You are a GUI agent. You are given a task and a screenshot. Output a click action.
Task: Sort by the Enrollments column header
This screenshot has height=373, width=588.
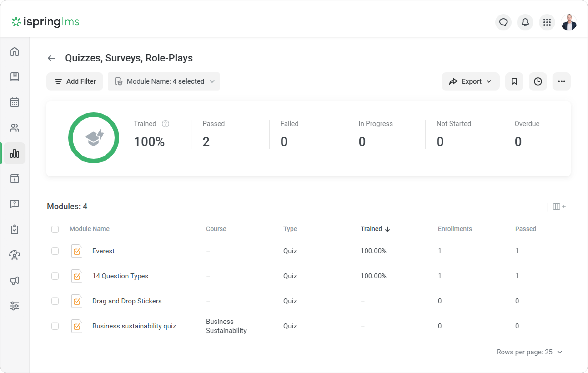[x=455, y=229]
